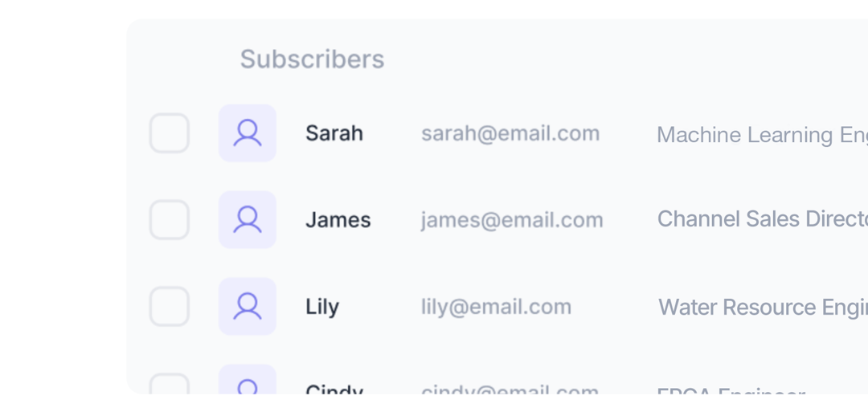Click Lily's user avatar icon

[248, 306]
